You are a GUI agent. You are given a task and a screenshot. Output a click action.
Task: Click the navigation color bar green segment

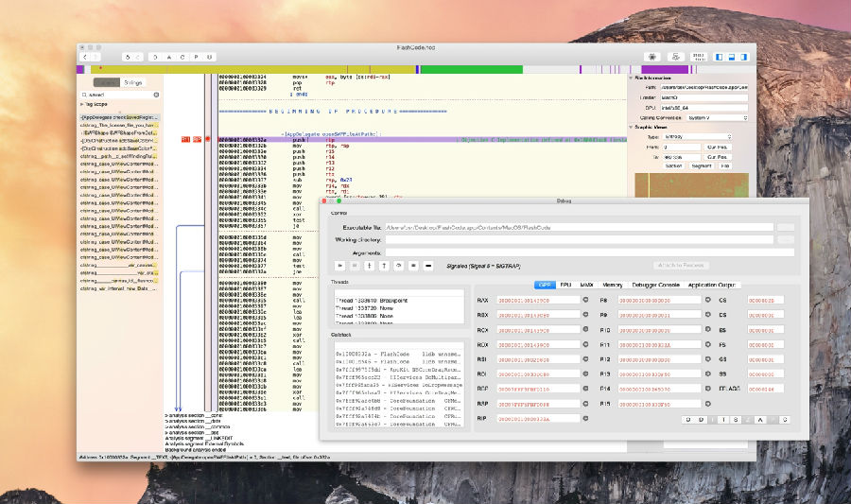[x=473, y=69]
